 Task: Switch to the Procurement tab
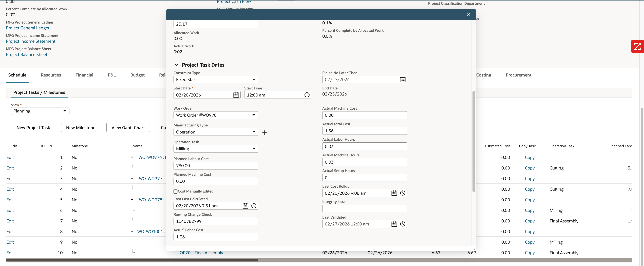pyautogui.click(x=518, y=75)
